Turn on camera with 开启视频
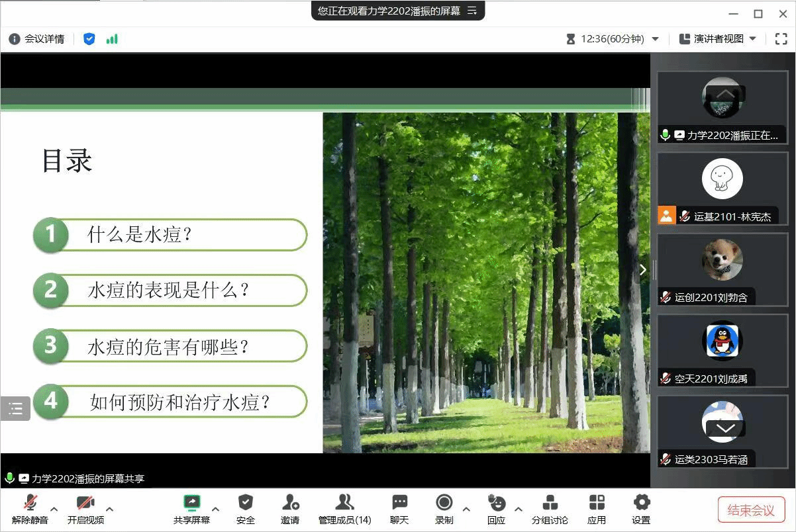 [x=85, y=503]
